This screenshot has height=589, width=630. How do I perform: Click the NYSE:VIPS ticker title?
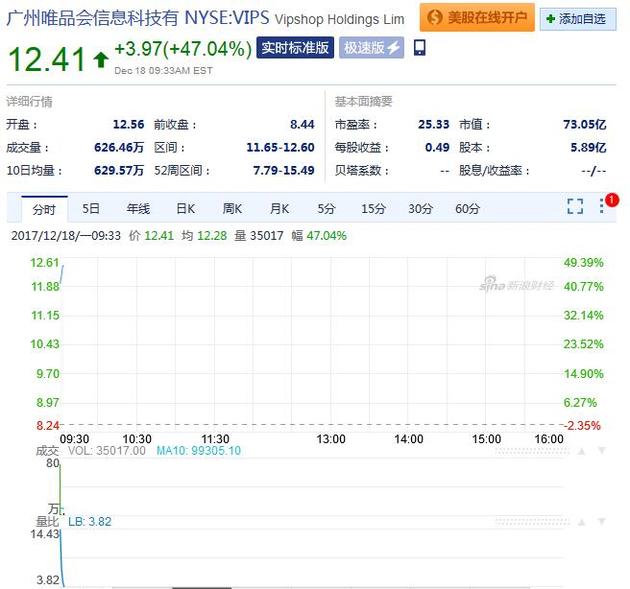(227, 18)
